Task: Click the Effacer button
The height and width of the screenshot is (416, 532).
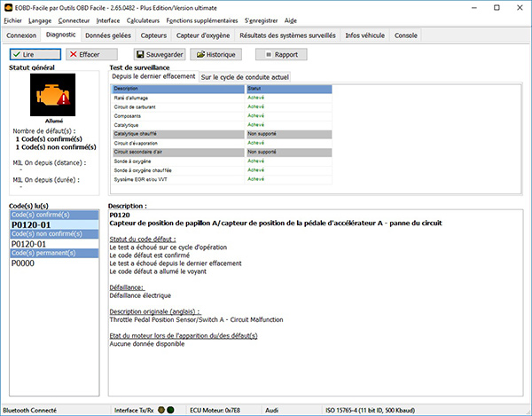Action: [91, 54]
